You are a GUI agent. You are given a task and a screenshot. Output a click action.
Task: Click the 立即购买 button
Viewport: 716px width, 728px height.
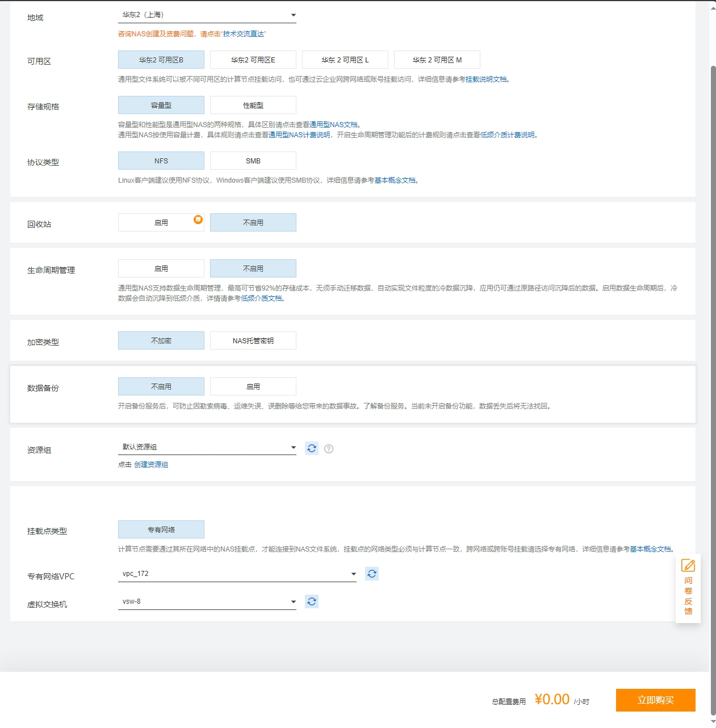point(655,700)
